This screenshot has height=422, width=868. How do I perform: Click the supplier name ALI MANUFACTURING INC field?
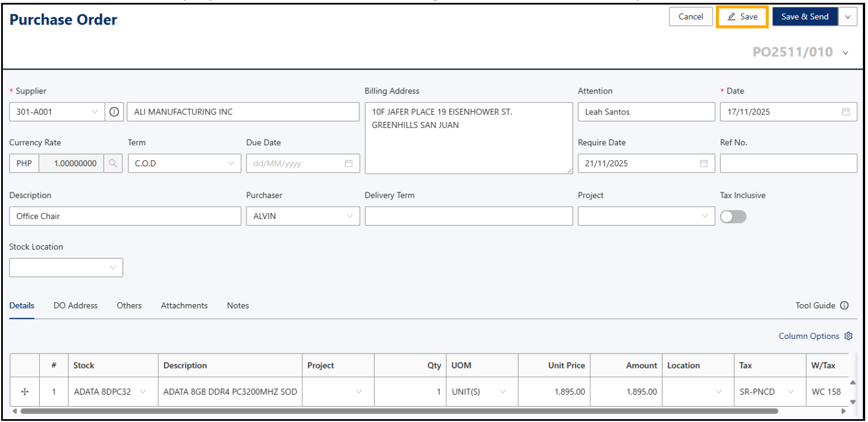[243, 112]
